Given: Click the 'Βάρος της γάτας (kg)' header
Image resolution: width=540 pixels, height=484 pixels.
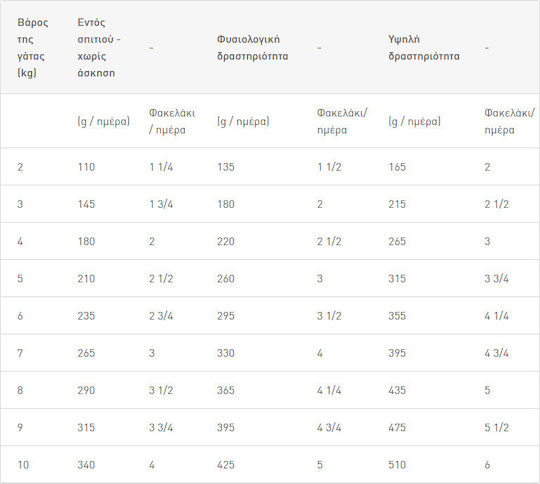Looking at the screenshot, I should coord(33,48).
